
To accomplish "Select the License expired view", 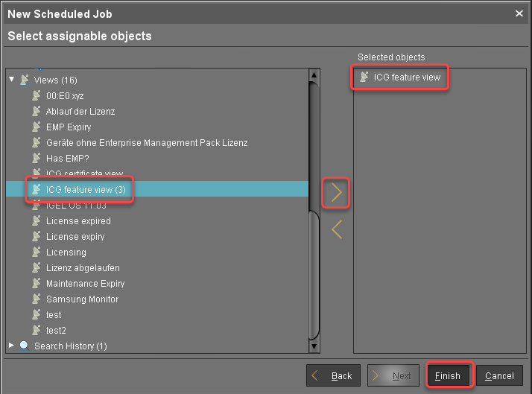I will pos(78,221).
